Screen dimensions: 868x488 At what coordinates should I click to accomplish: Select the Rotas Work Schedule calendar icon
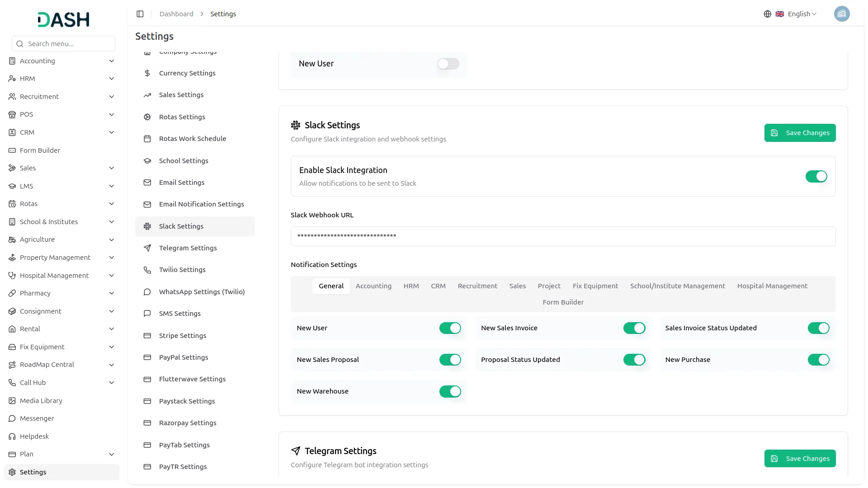[x=147, y=139]
